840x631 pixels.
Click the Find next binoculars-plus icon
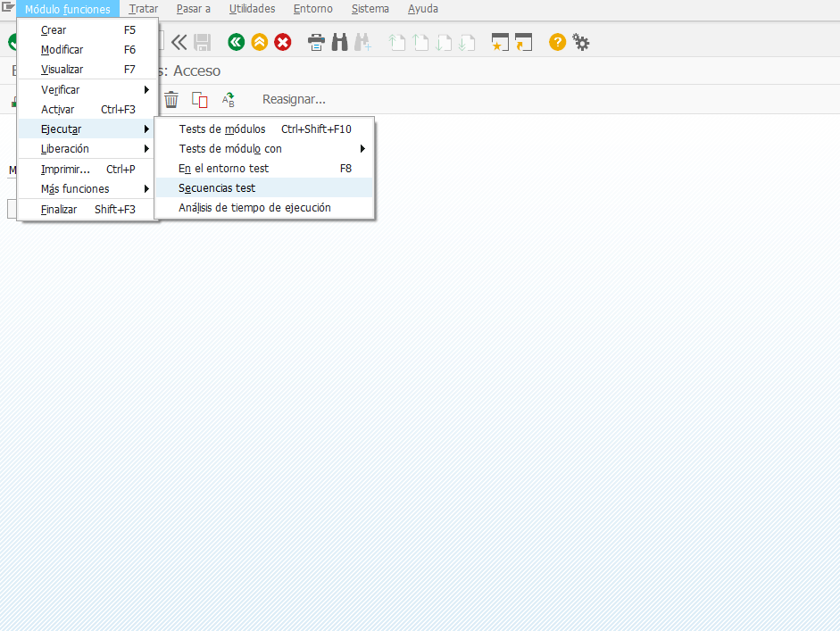(x=362, y=42)
